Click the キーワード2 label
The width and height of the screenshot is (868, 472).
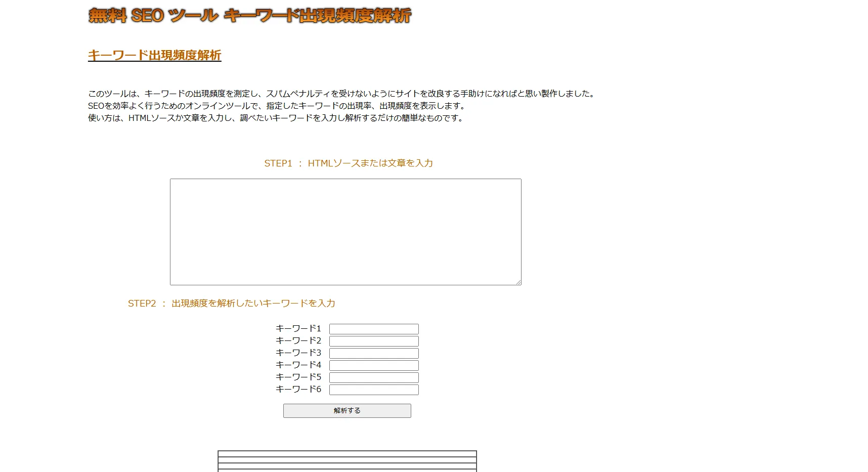(x=298, y=340)
